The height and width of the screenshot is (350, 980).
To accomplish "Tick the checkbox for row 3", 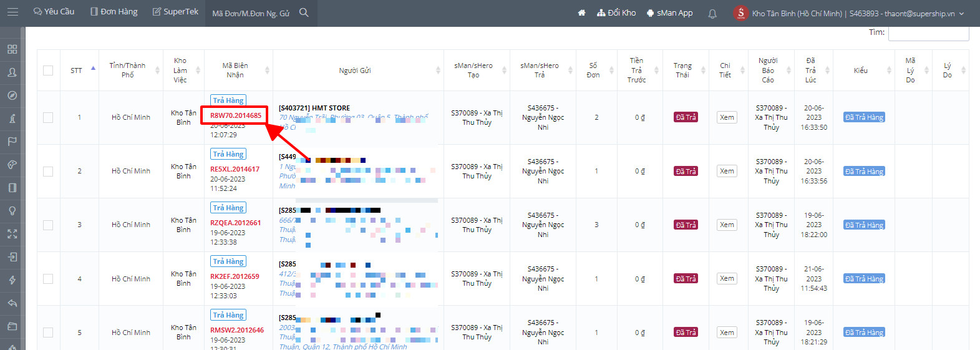I will (x=48, y=225).
